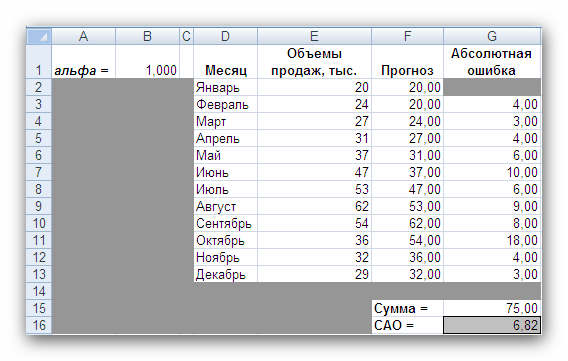Screen dimensions: 568x361
Task: Select the 'Апрель' cell
Action: point(225,138)
